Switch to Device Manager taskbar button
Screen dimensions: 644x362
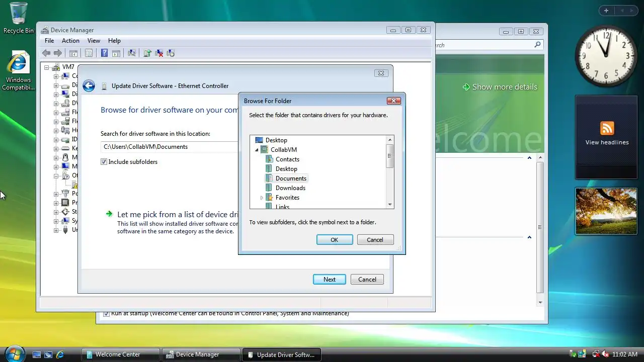click(x=201, y=354)
